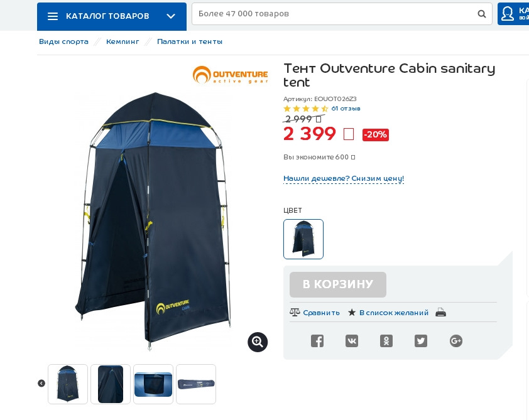529x420 pixels.
Task: Click the search field with 47 000 товаров
Action: click(342, 14)
